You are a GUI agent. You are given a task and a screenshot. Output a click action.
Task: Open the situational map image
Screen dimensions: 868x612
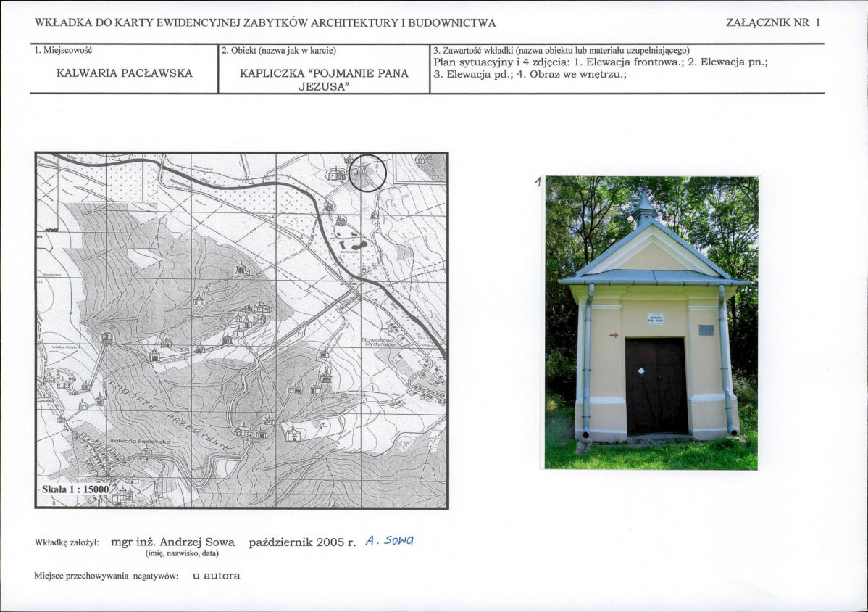point(241,330)
